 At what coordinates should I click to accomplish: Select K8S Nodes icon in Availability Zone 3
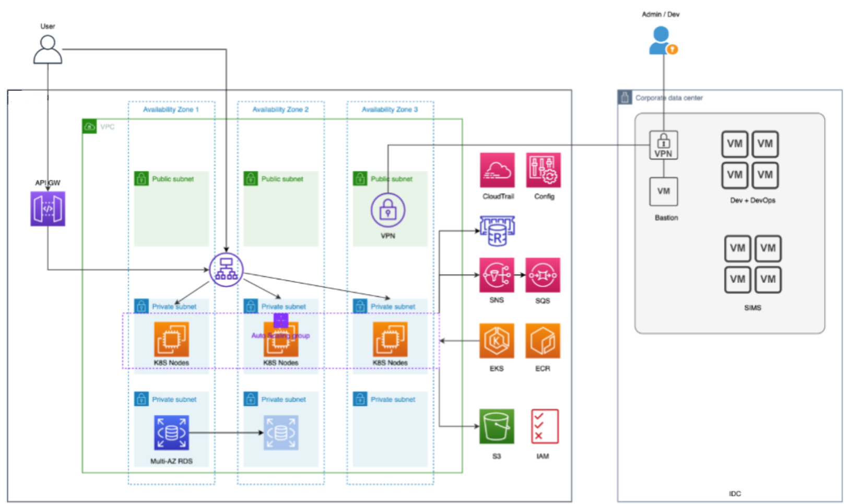[x=390, y=340]
